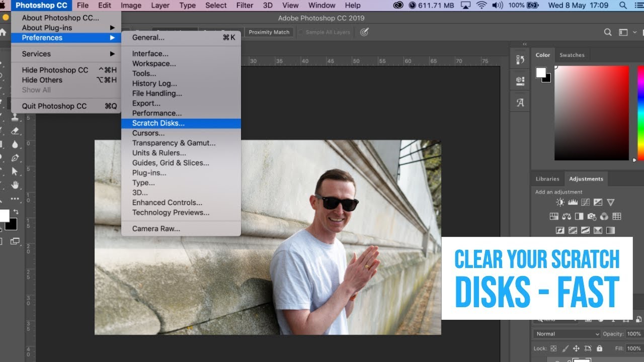Click the search magnifier in options bar
This screenshot has width=644, height=362.
click(608, 32)
